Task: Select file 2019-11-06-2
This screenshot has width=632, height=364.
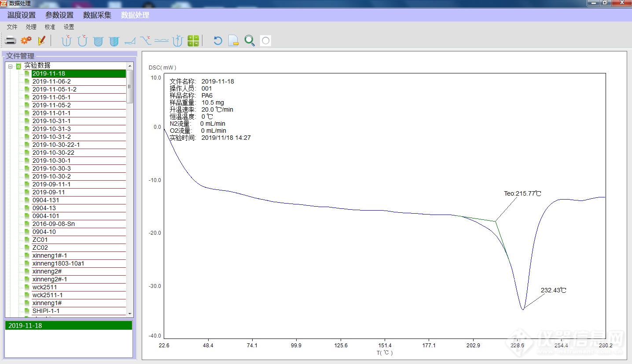Action: (x=79, y=81)
